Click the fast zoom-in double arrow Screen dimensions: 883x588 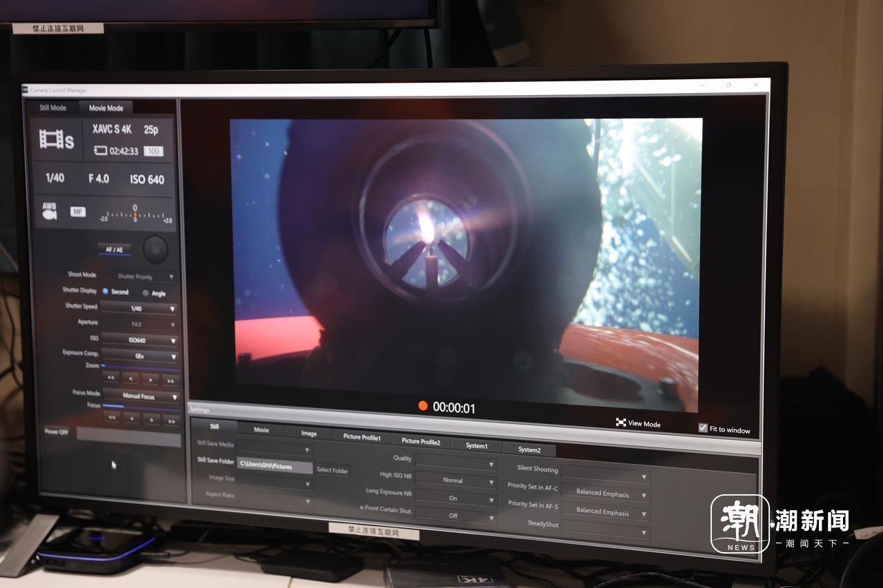pos(170,380)
